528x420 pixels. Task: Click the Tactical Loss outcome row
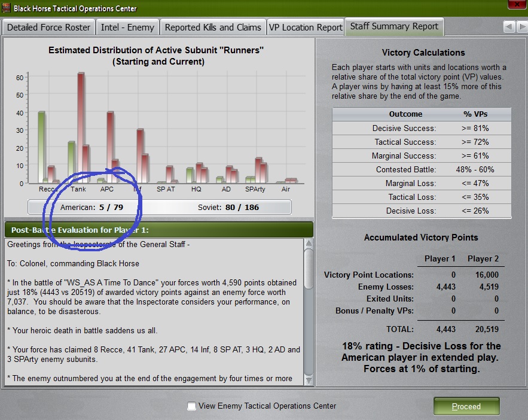tap(422, 197)
